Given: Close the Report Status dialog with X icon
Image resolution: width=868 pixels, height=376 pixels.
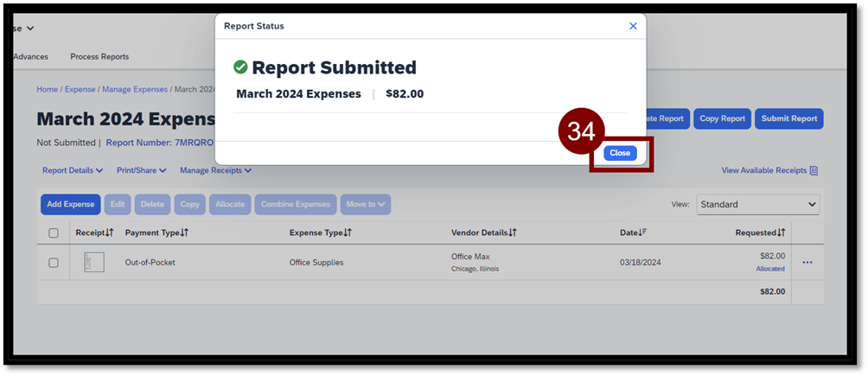Looking at the screenshot, I should point(633,26).
